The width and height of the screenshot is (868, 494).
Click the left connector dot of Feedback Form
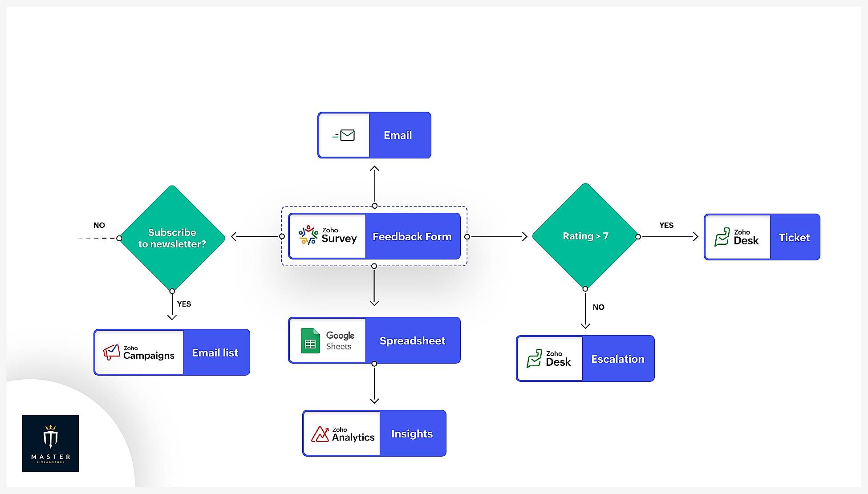click(x=282, y=236)
